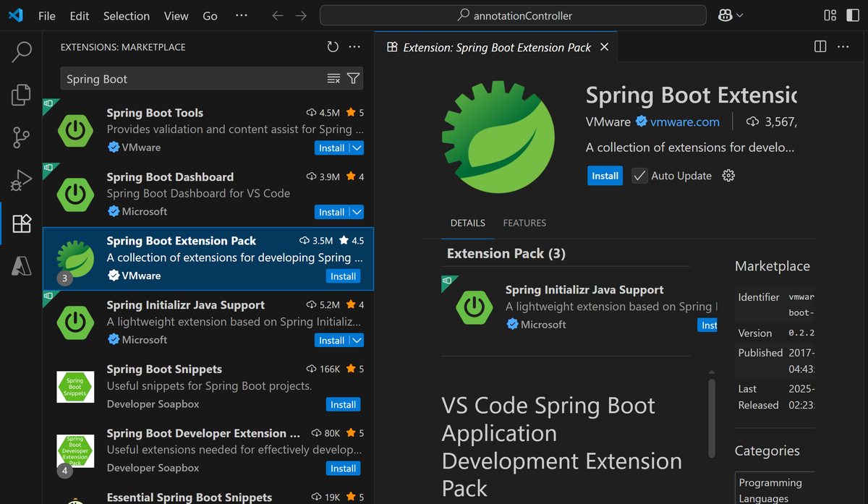868x504 pixels.
Task: Open the vmware.com publisher link
Action: [x=684, y=122]
